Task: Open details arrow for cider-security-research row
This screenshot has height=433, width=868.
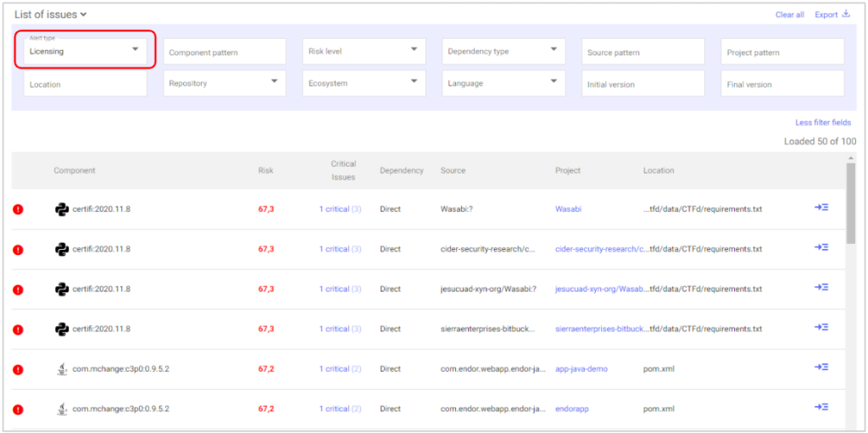Action: click(x=821, y=247)
